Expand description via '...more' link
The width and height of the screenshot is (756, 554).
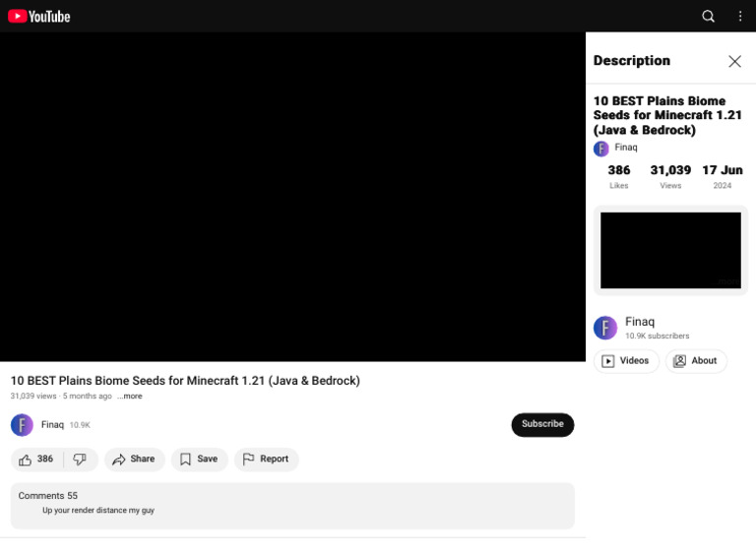[x=130, y=397]
